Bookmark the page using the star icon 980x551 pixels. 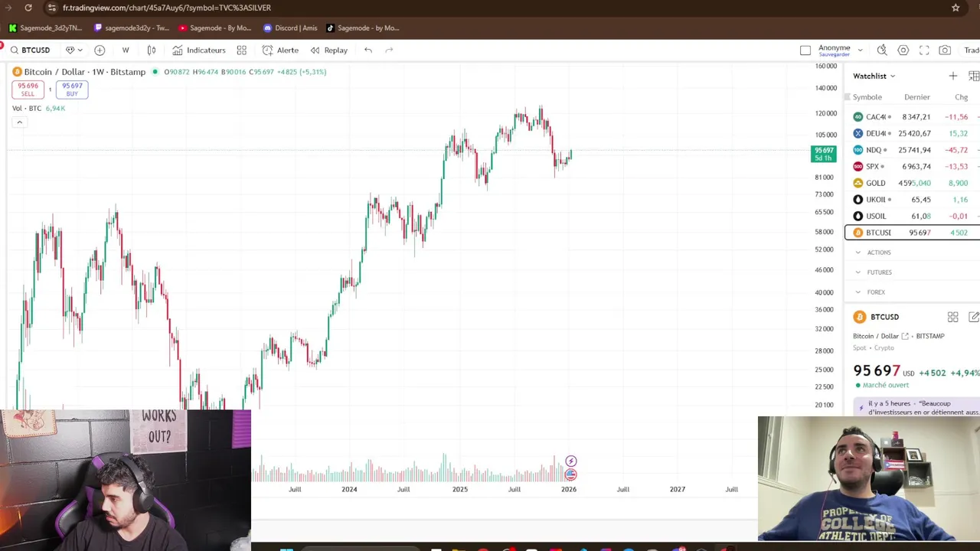point(955,8)
